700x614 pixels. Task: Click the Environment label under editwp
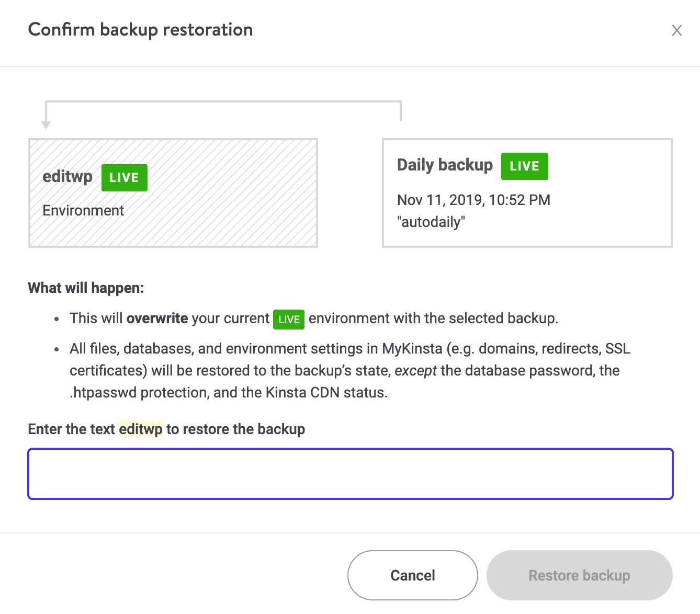(x=83, y=210)
